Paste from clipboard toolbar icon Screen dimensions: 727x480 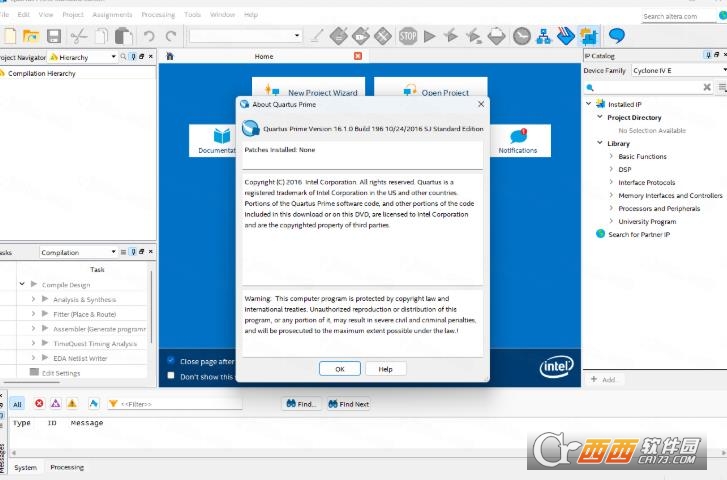[x=123, y=36]
